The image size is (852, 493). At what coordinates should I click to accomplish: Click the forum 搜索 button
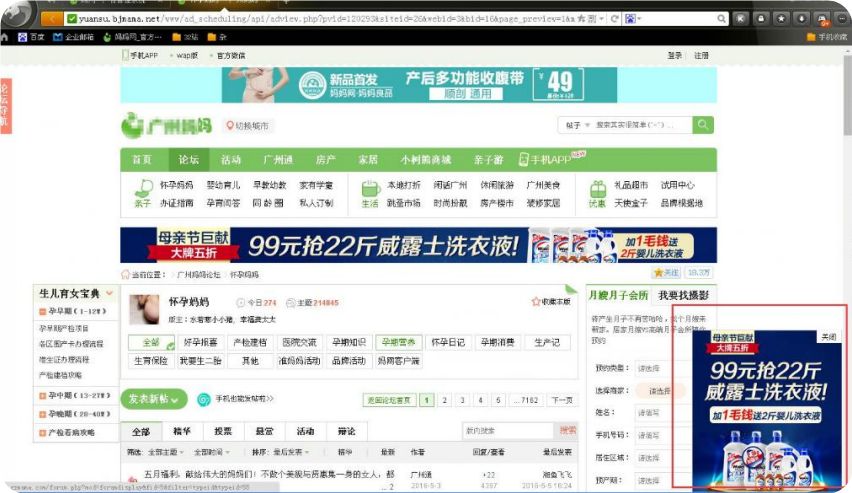(567, 430)
